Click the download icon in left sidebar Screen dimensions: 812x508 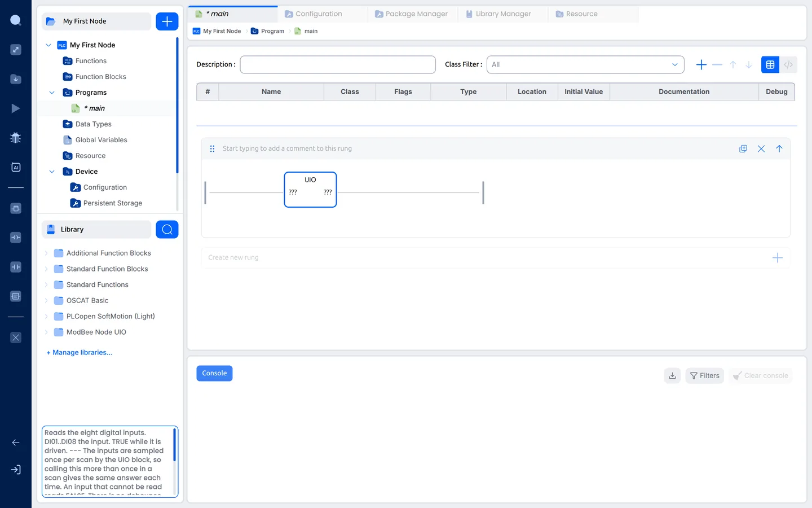click(16, 79)
